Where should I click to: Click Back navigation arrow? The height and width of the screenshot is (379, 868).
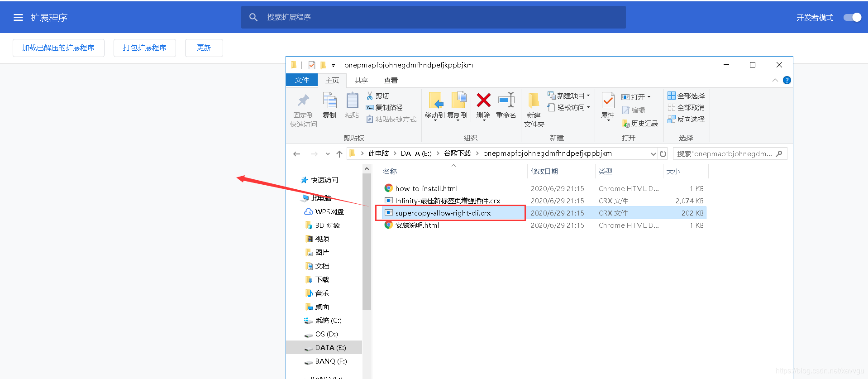297,154
